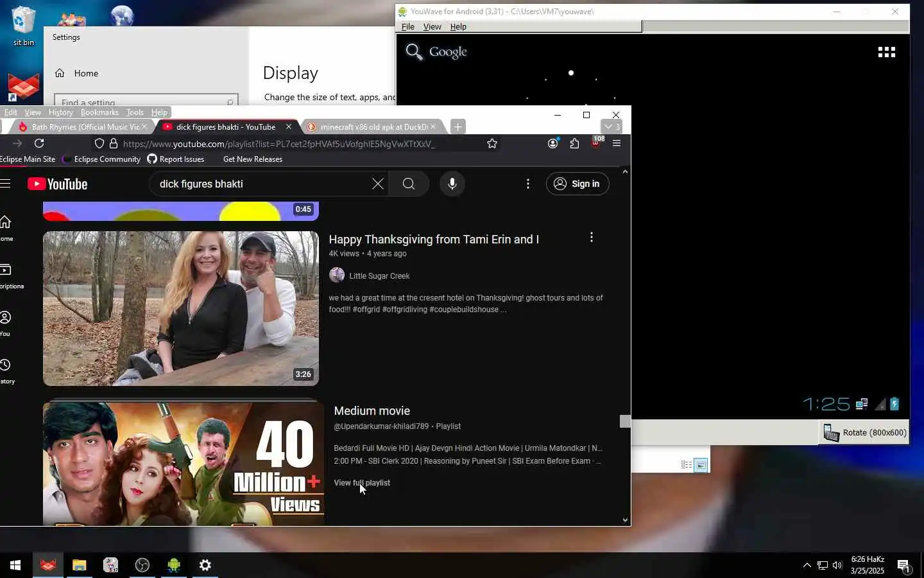Open the Medium movie playlist title
The image size is (924, 578).
372,411
